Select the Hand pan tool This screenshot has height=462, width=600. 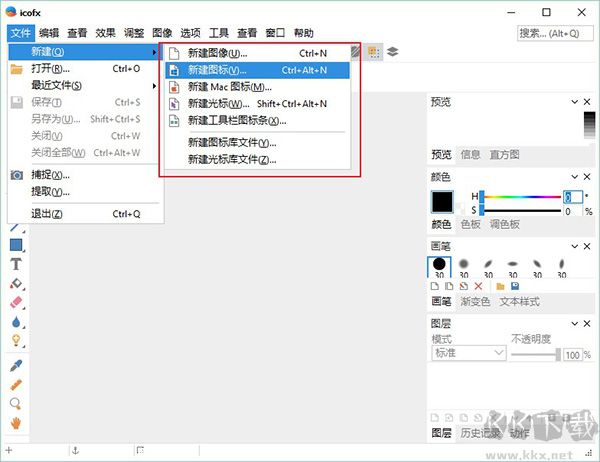[x=16, y=423]
